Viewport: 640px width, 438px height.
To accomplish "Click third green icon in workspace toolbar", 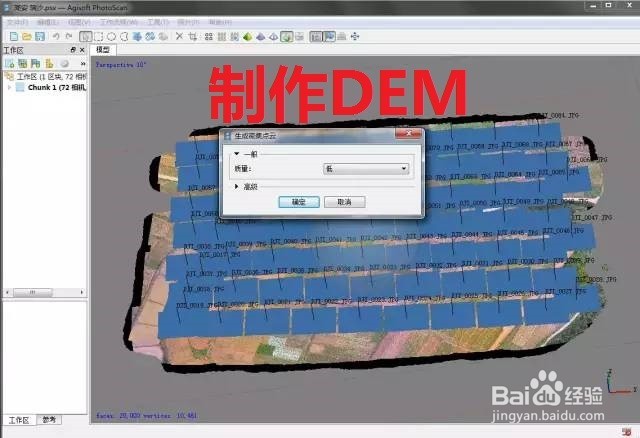I will click(36, 64).
